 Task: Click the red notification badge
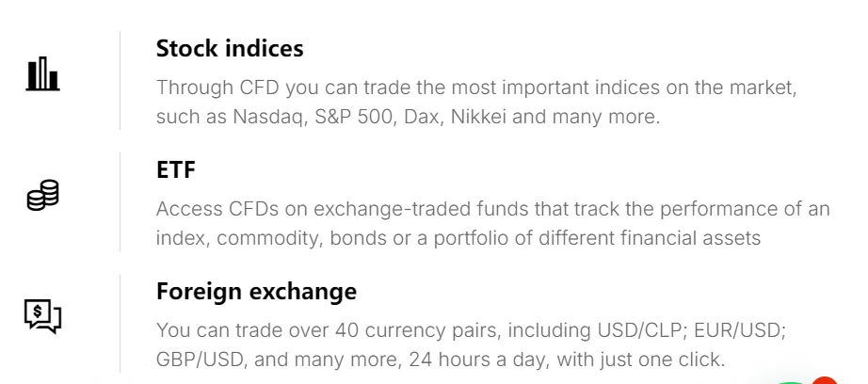pos(825,380)
